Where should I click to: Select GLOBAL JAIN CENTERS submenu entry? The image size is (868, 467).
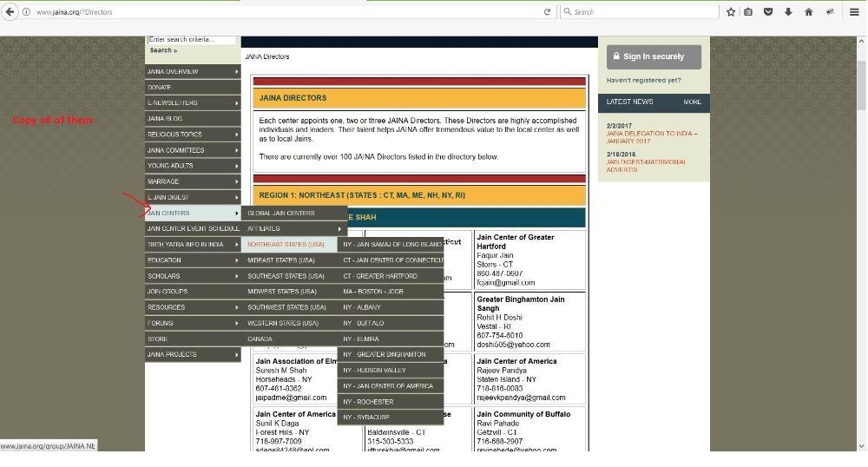(x=294, y=213)
